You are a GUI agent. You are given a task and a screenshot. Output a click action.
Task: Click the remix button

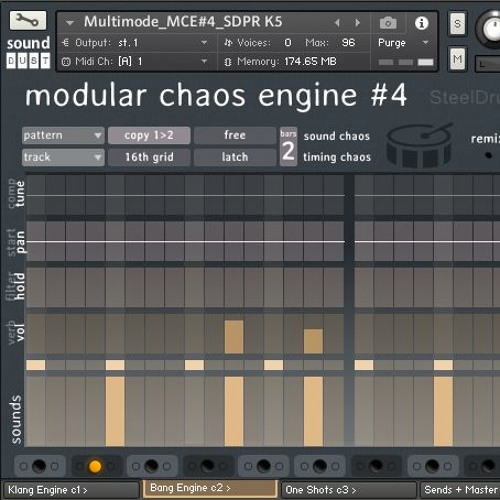tap(485, 139)
